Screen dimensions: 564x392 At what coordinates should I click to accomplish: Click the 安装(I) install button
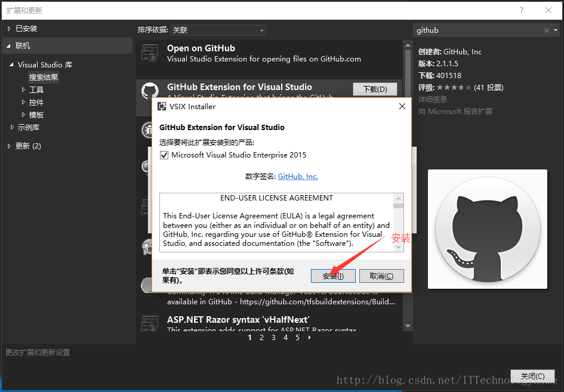point(333,276)
